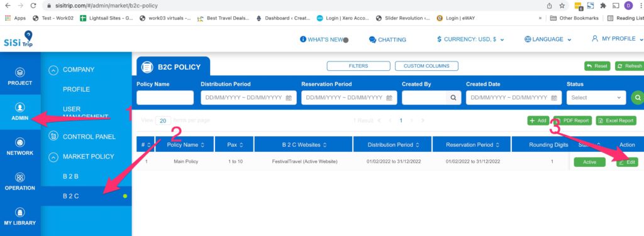Open the browser share icon

[x=549, y=6]
